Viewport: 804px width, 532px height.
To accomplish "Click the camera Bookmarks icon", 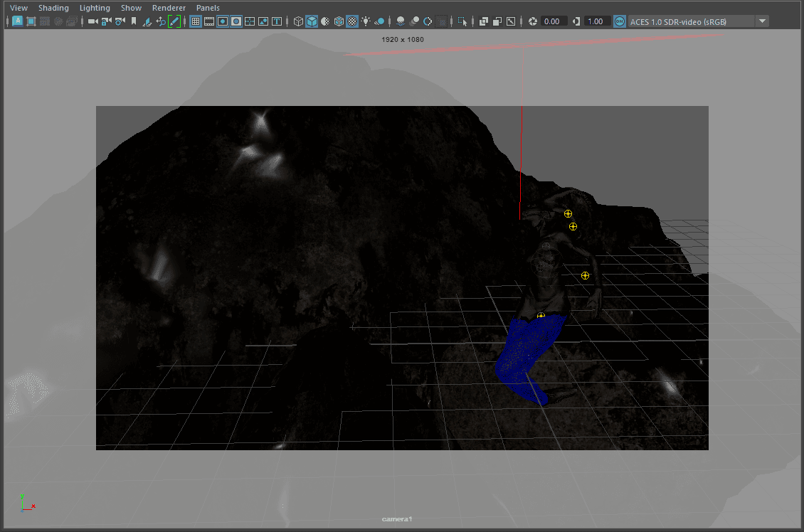I will pos(134,21).
